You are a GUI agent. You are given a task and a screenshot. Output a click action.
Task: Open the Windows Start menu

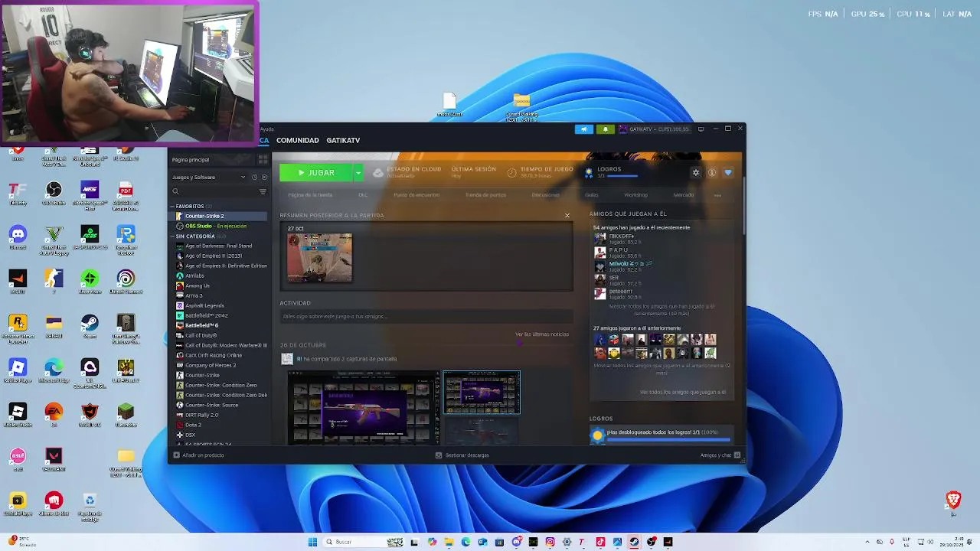[312, 542]
